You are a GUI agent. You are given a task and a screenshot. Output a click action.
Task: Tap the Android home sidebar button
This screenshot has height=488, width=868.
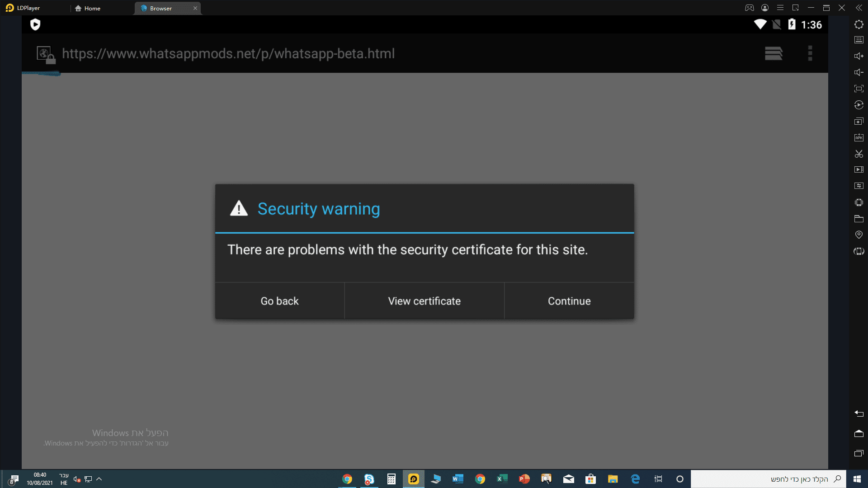click(x=859, y=433)
